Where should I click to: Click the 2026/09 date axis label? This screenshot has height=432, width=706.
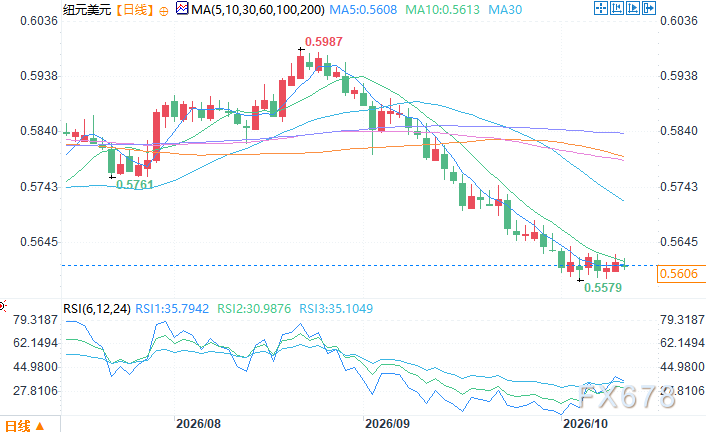(x=387, y=424)
